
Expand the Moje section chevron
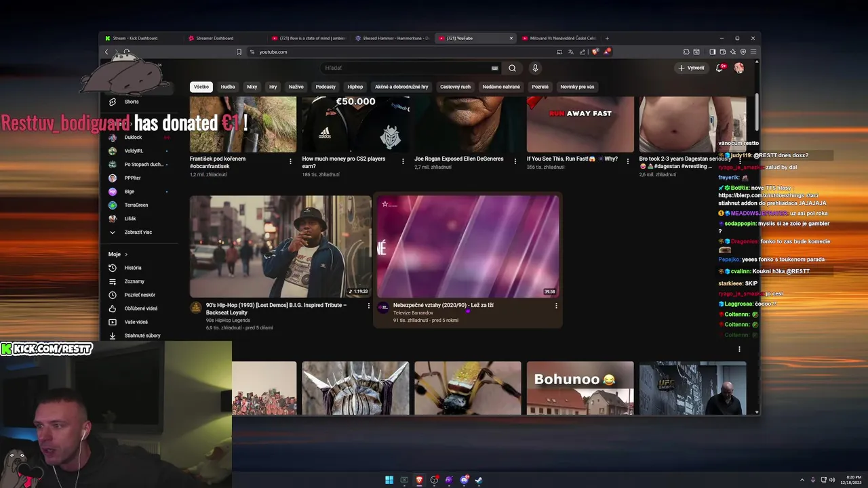[126, 254]
